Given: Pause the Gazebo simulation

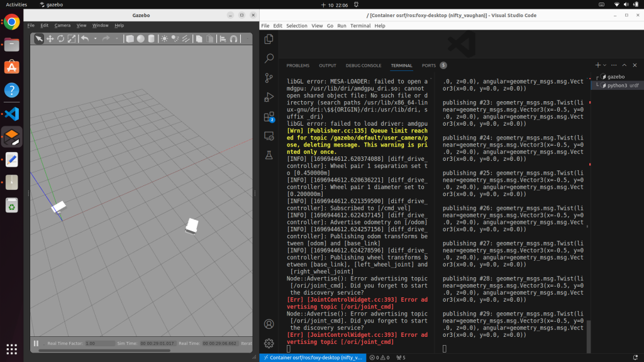Looking at the screenshot, I should pyautogui.click(x=36, y=343).
